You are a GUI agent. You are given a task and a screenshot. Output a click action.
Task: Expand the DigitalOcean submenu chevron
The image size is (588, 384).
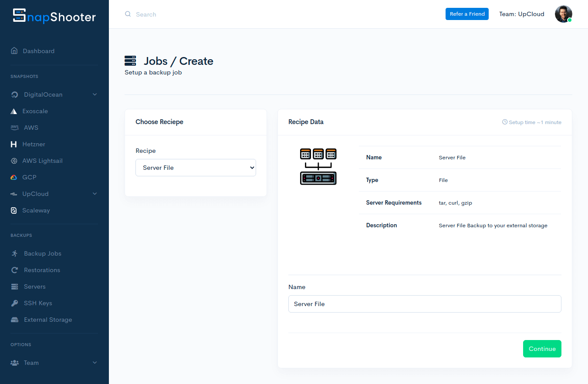point(95,94)
